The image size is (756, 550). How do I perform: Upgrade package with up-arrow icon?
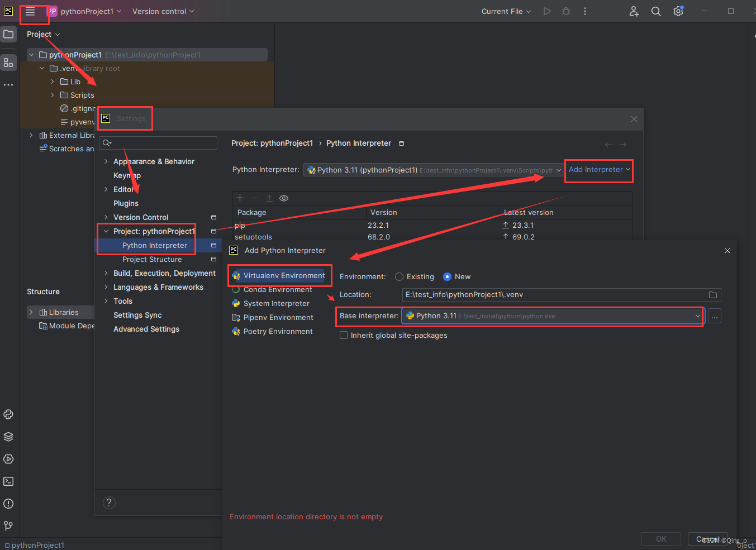pos(269,198)
